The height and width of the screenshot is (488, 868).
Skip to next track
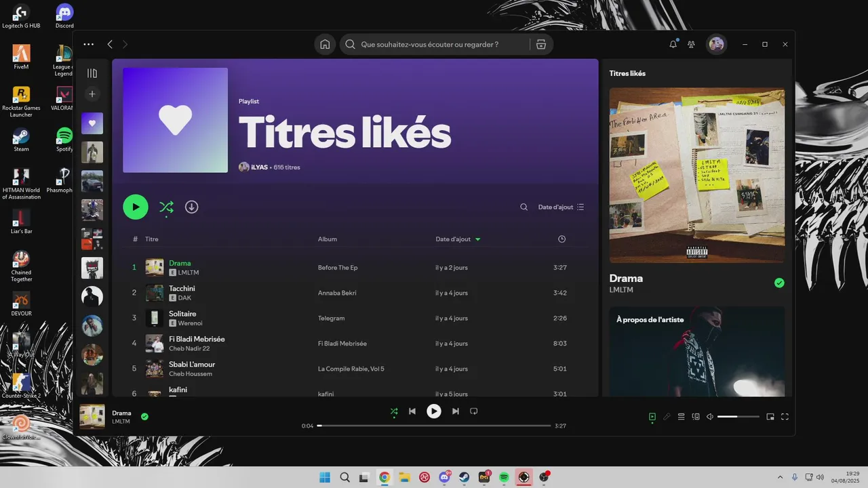click(x=456, y=411)
